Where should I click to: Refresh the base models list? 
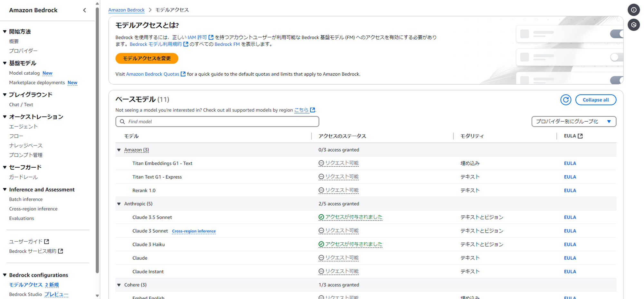(566, 100)
